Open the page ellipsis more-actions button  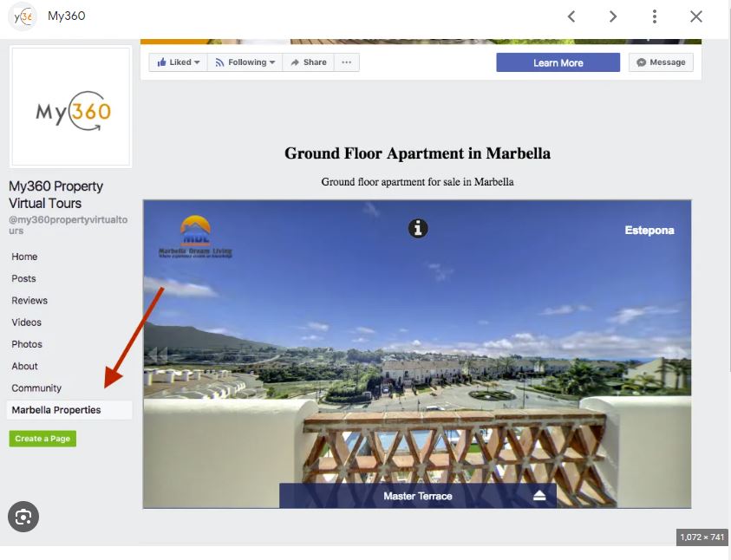[347, 62]
